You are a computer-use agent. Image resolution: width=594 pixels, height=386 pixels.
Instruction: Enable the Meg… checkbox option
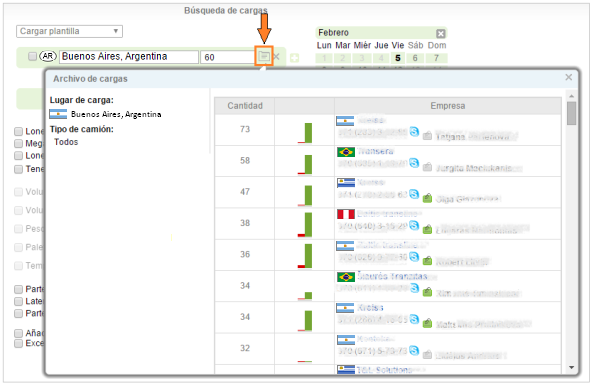click(19, 144)
